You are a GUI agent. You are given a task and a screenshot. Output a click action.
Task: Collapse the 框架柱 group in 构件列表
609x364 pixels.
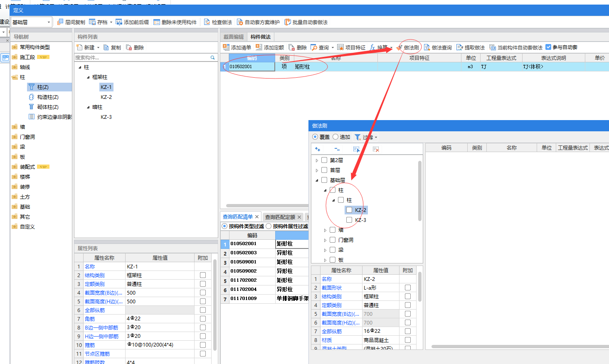pyautogui.click(x=88, y=77)
